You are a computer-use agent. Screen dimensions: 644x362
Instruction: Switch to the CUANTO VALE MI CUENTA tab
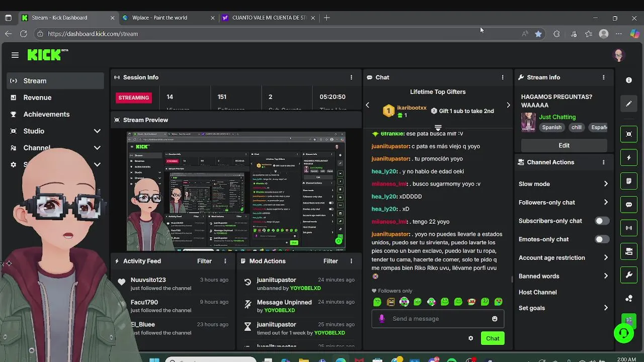point(269,18)
